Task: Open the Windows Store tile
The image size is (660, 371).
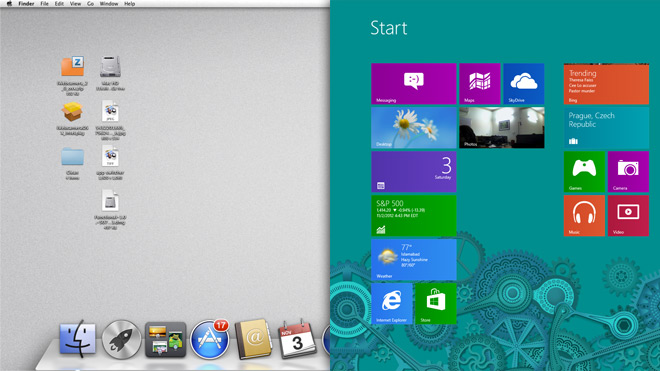Action: (x=435, y=303)
